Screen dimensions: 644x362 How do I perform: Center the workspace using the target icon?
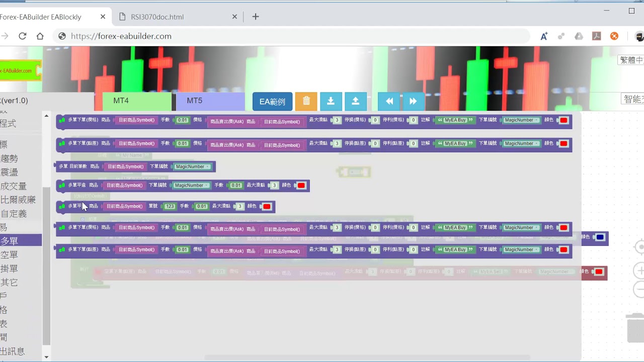(x=640, y=247)
